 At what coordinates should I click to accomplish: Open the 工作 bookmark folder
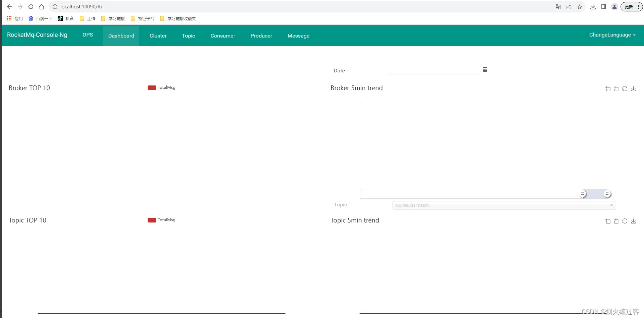(x=87, y=18)
